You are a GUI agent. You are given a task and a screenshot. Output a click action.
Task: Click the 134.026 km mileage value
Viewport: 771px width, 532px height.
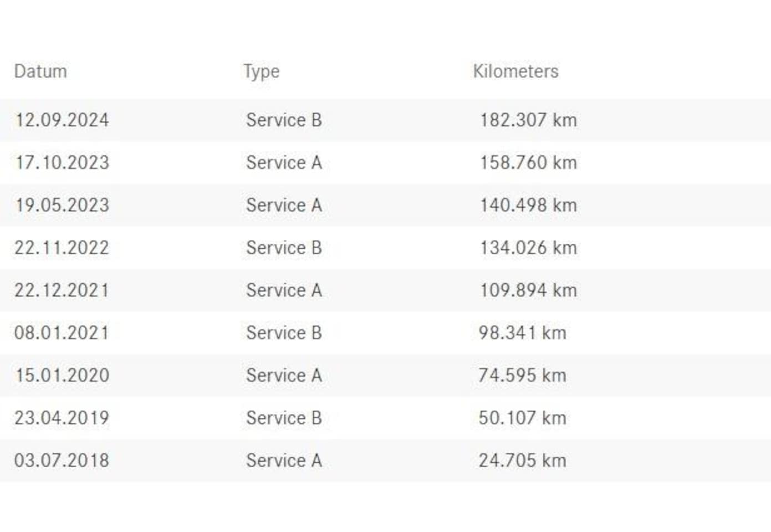click(528, 248)
